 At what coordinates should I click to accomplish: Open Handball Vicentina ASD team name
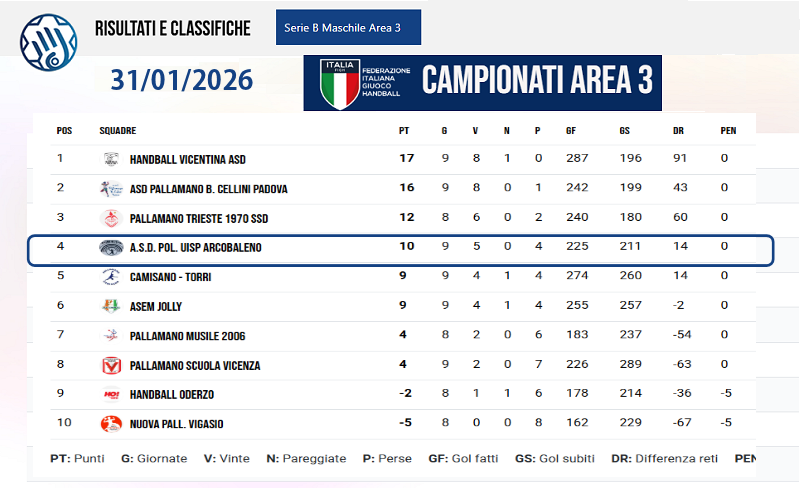pyautogui.click(x=188, y=159)
